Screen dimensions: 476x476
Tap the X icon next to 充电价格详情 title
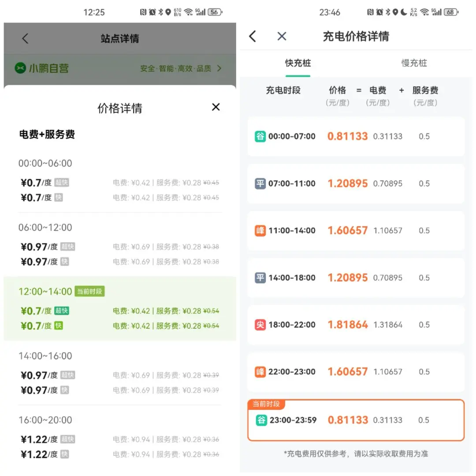[282, 36]
